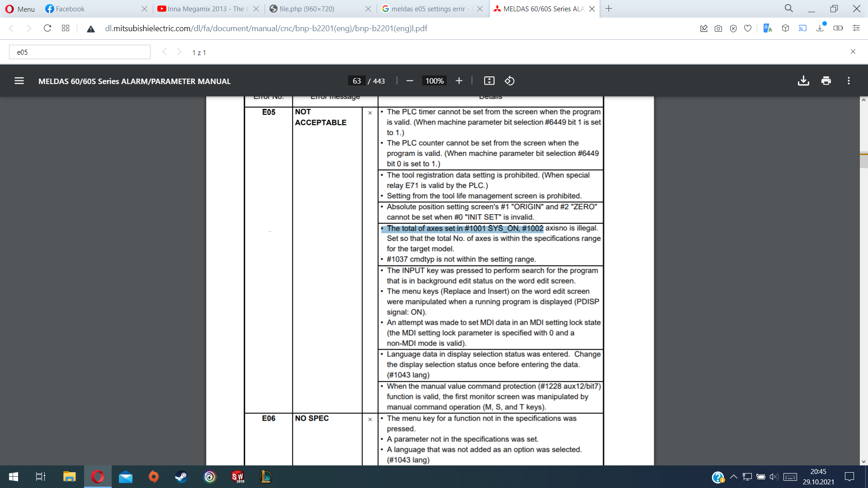This screenshot has width=868, height=488.
Task: Zoom out the PDF with minus icon
Action: [x=410, y=81]
